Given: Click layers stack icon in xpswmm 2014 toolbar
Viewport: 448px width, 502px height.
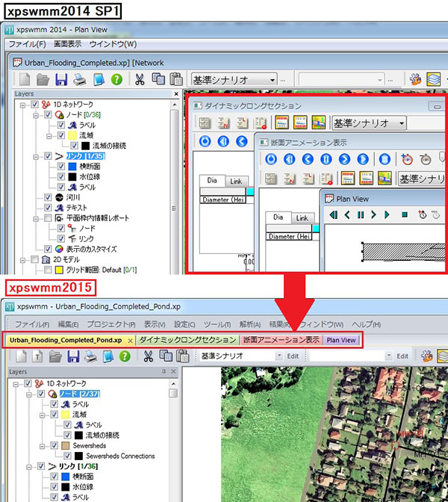Looking at the screenshot, I should tap(433, 79).
